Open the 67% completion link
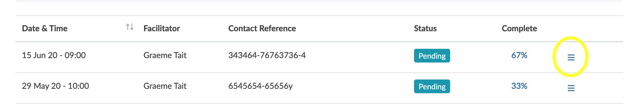The height and width of the screenshot is (108, 644). (519, 55)
